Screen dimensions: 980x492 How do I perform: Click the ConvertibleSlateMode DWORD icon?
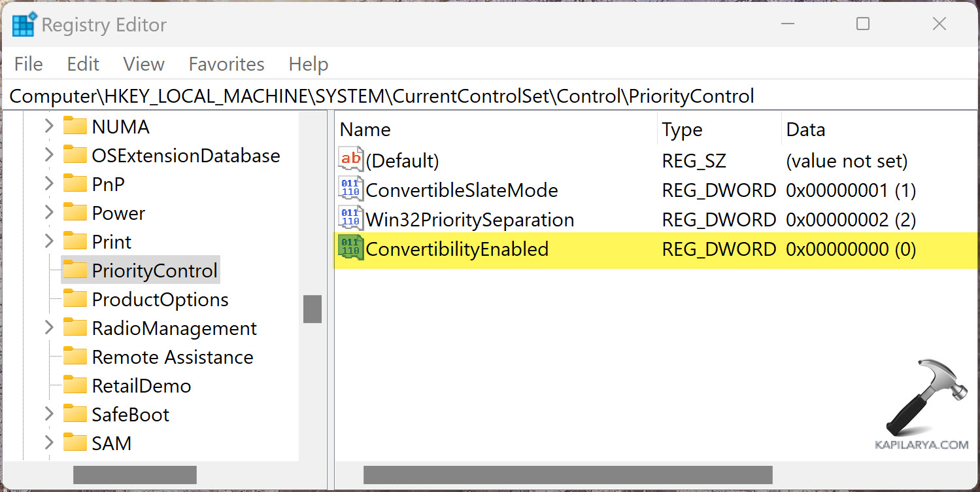click(350, 190)
